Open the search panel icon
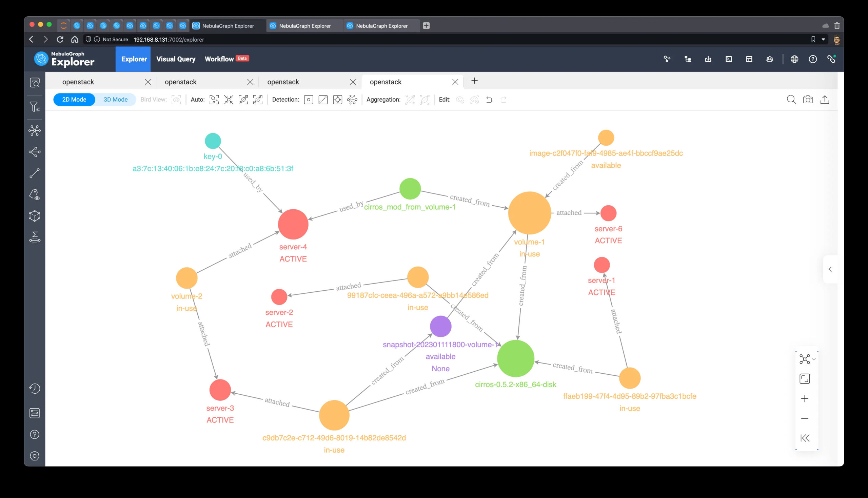 [x=791, y=100]
